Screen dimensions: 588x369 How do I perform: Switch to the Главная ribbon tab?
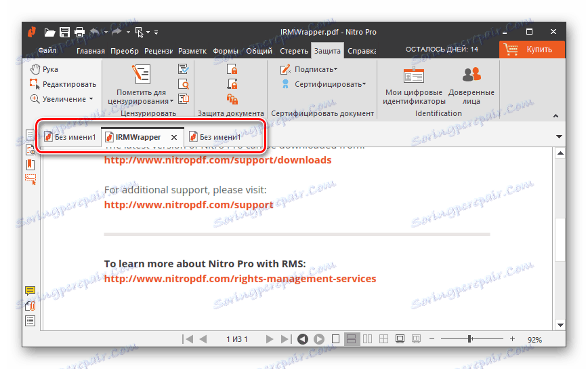coord(91,51)
